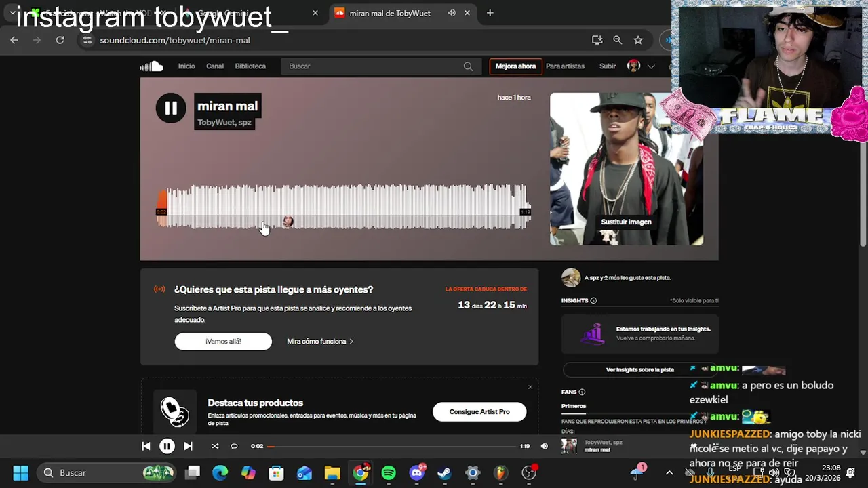868x488 pixels.
Task: Open volume control in bottom player
Action: pyautogui.click(x=544, y=446)
